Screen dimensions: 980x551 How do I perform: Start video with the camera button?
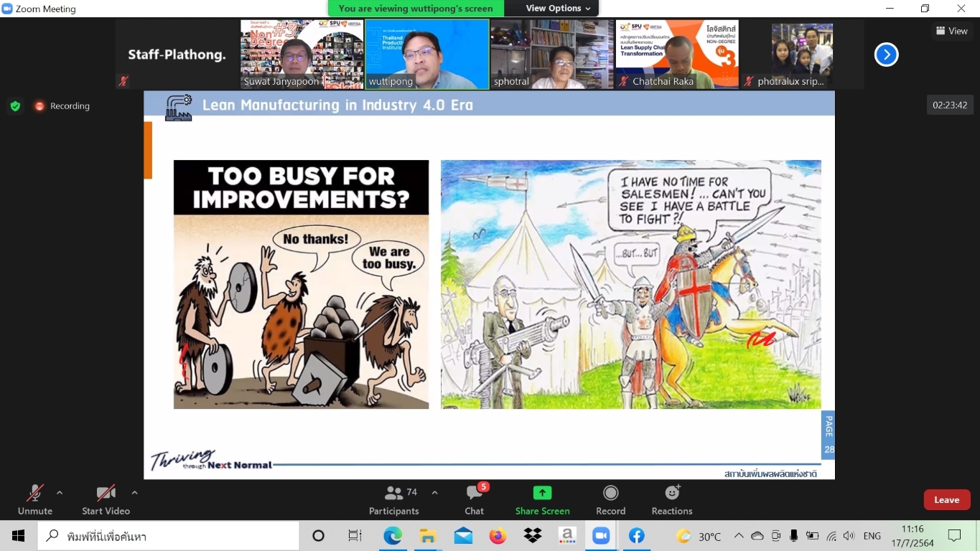click(x=106, y=499)
